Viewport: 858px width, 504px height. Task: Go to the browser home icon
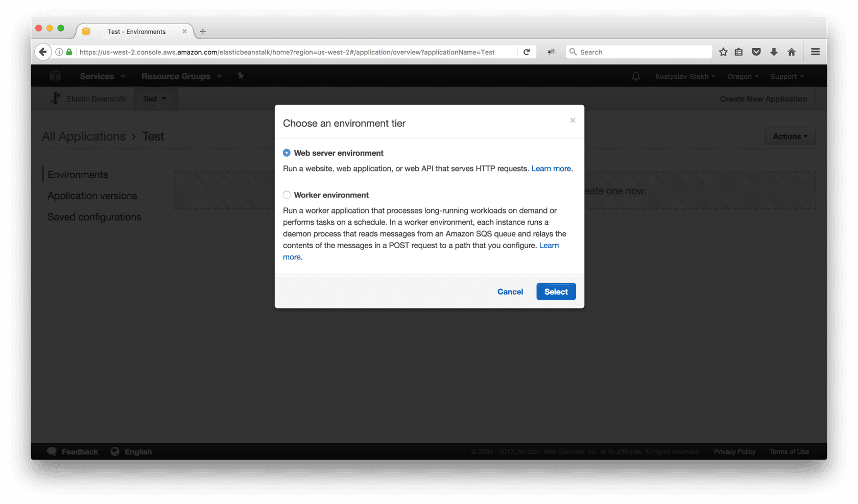(792, 52)
